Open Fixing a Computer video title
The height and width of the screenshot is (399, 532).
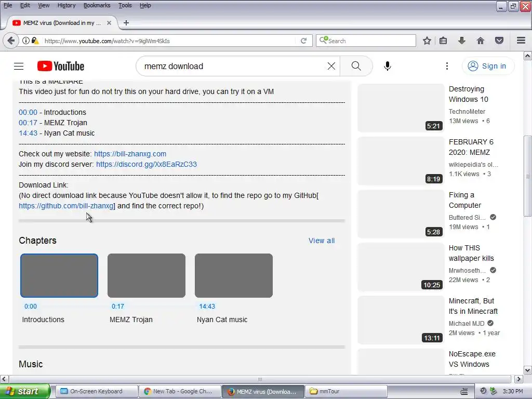click(x=464, y=200)
